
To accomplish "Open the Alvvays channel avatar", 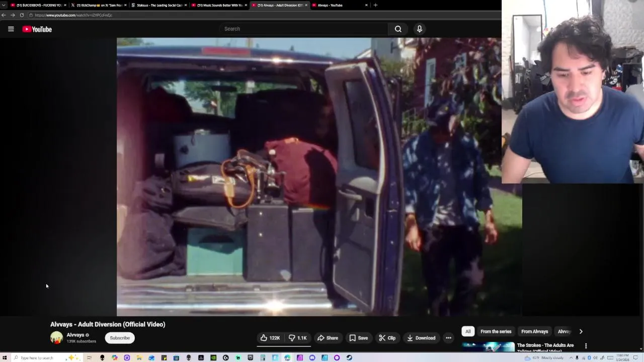I will (x=56, y=338).
